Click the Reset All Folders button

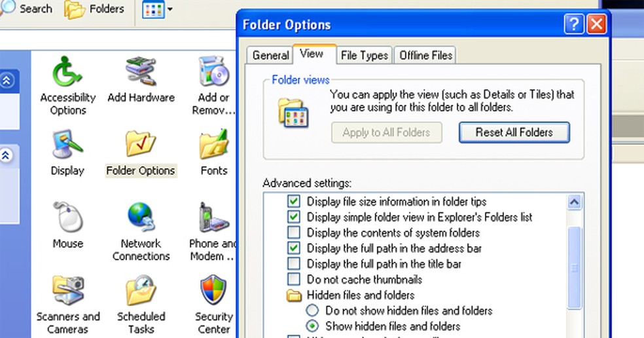click(x=514, y=132)
